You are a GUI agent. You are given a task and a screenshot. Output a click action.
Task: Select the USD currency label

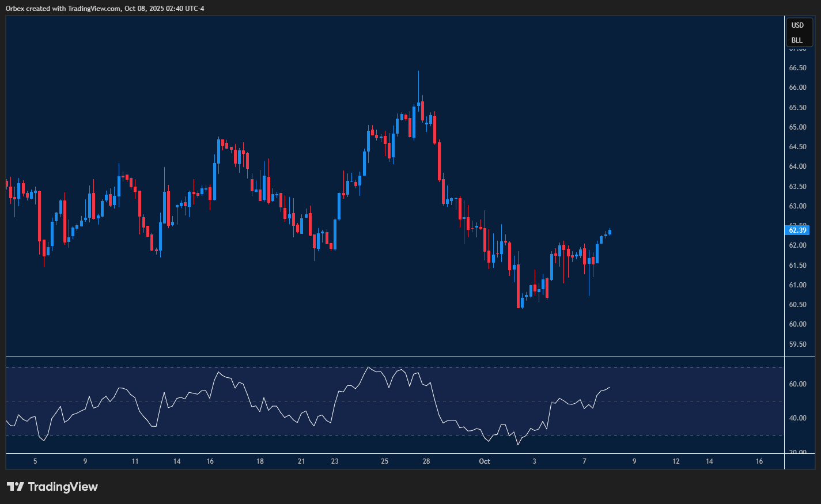pos(797,25)
